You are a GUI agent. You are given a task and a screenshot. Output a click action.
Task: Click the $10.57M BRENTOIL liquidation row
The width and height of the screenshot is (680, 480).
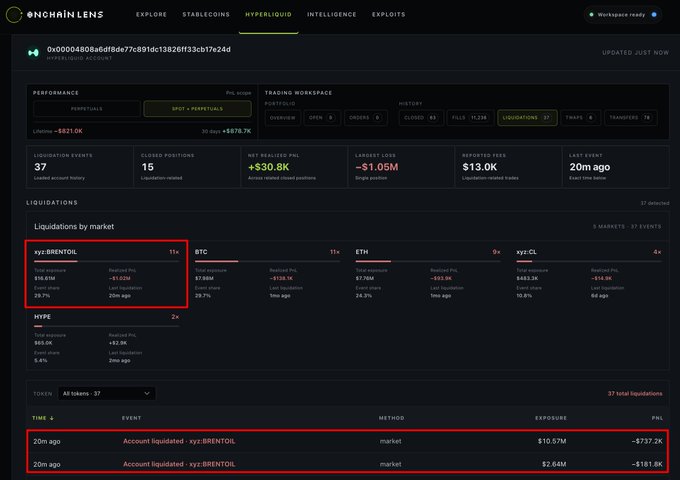pyautogui.click(x=348, y=441)
